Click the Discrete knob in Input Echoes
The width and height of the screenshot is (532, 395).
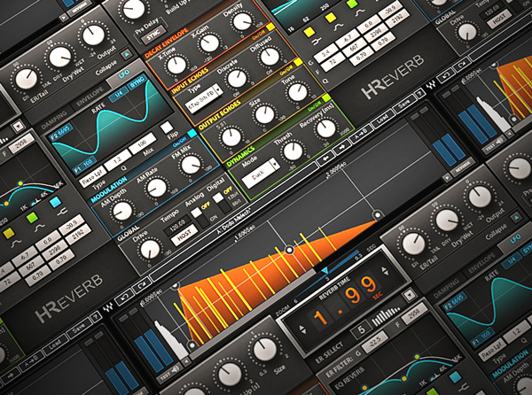point(237,79)
